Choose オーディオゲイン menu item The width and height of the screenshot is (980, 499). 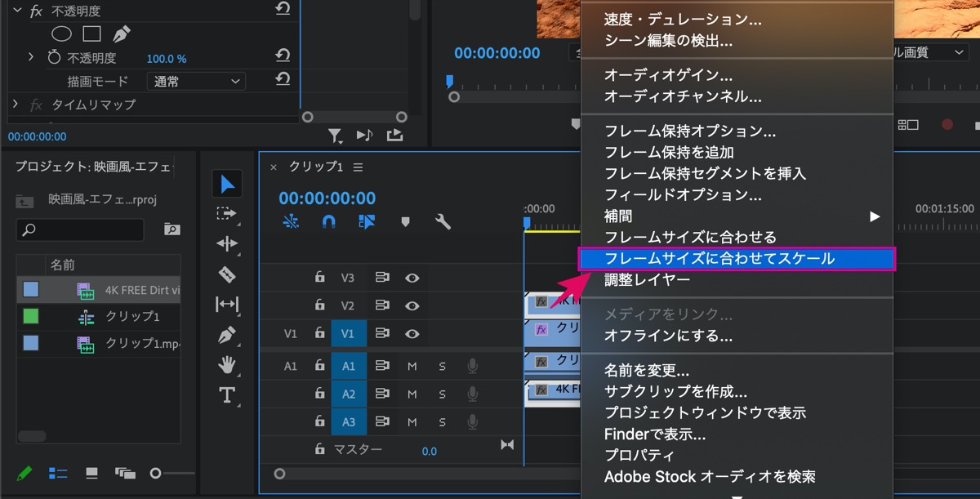tap(737, 75)
